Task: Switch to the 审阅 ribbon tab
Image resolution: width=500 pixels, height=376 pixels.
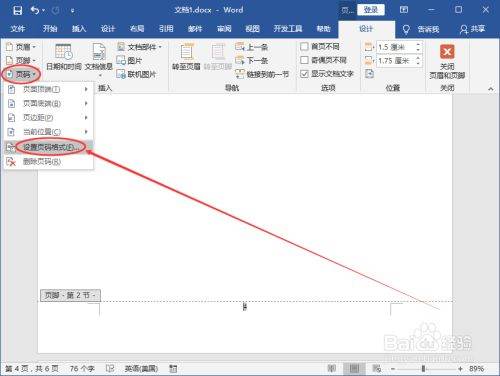Action: pos(224,29)
